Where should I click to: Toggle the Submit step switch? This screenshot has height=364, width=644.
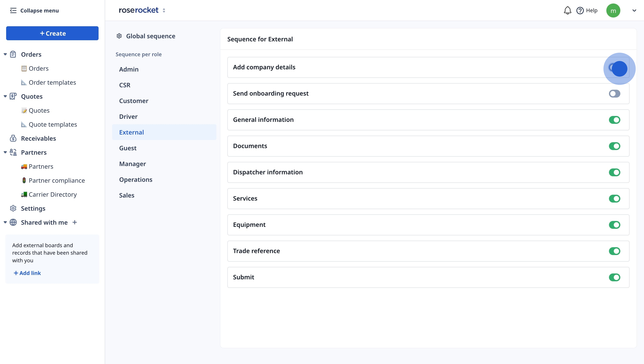click(614, 278)
